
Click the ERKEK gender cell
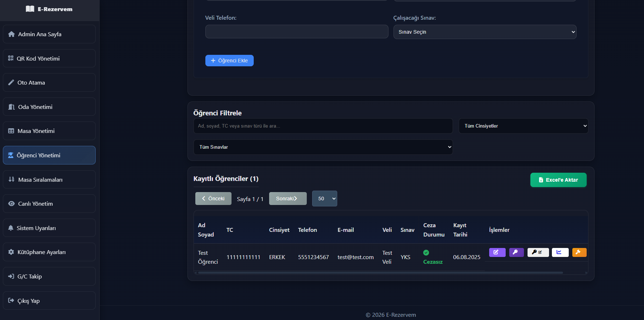tap(277, 257)
